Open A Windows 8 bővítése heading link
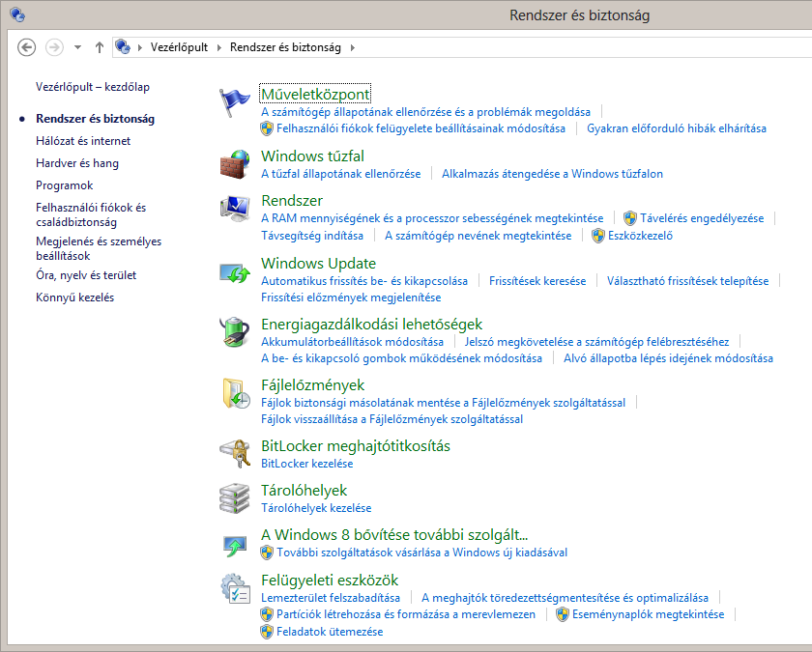Image resolution: width=812 pixels, height=652 pixels. [x=394, y=534]
